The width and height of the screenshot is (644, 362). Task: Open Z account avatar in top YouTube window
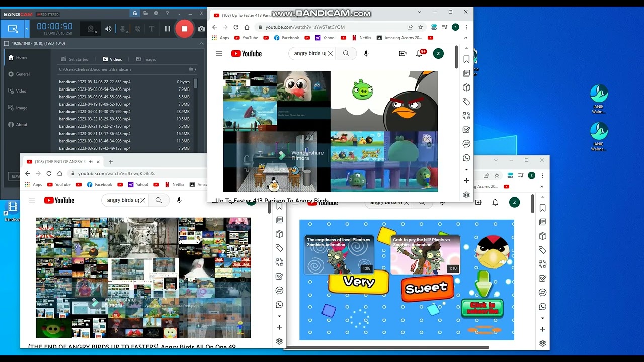(x=438, y=53)
